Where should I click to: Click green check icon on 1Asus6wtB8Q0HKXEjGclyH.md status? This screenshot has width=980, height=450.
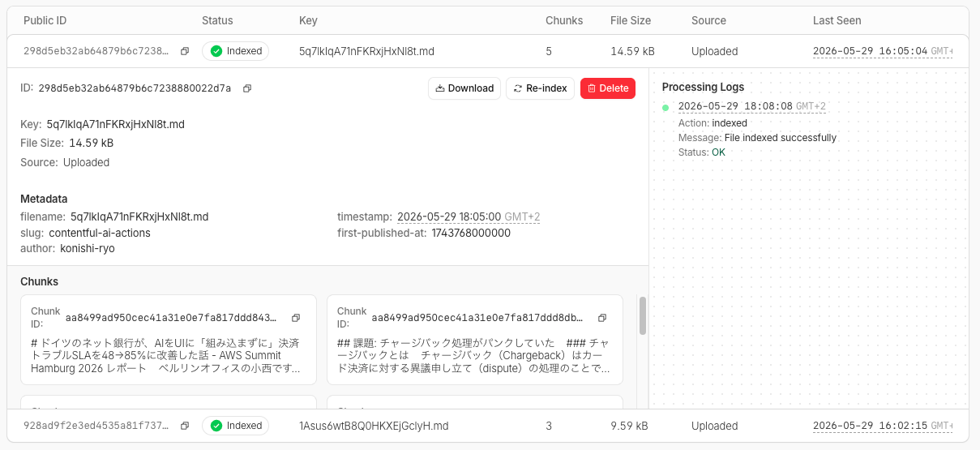click(216, 426)
